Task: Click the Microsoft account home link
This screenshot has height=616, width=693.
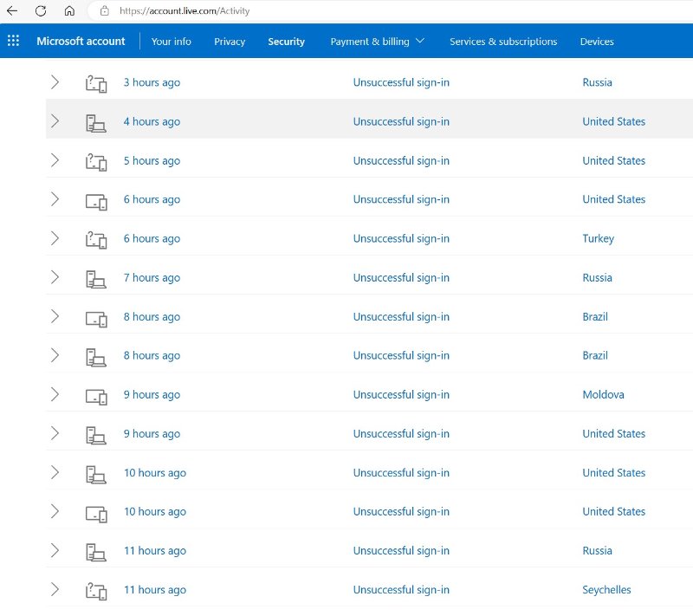Action: tap(81, 41)
